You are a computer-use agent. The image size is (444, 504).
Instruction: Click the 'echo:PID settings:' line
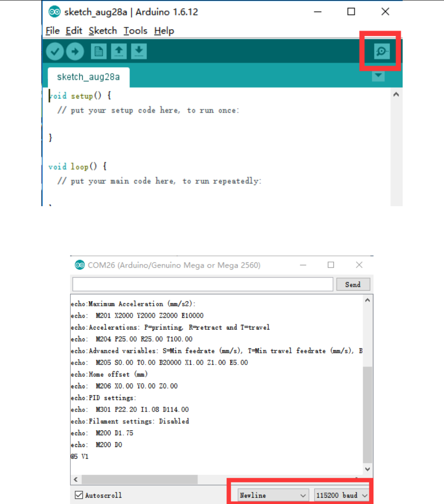coord(104,398)
